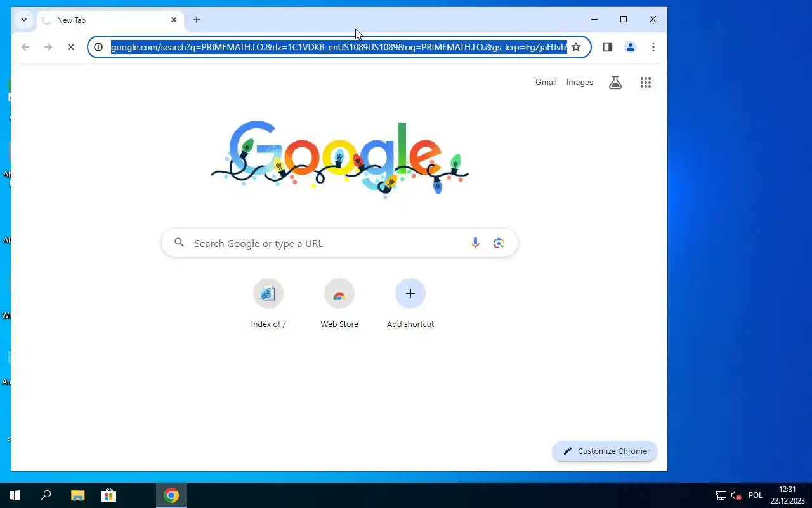The width and height of the screenshot is (812, 508).
Task: Open the Web Store shortcut
Action: pos(339,304)
